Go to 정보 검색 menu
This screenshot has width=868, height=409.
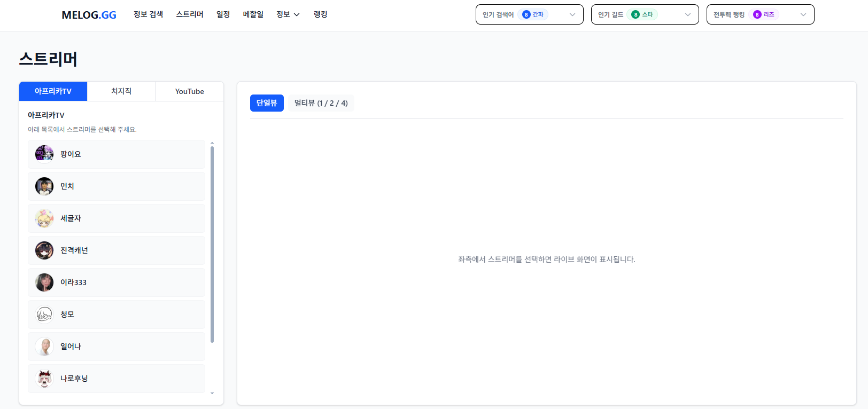click(x=148, y=14)
